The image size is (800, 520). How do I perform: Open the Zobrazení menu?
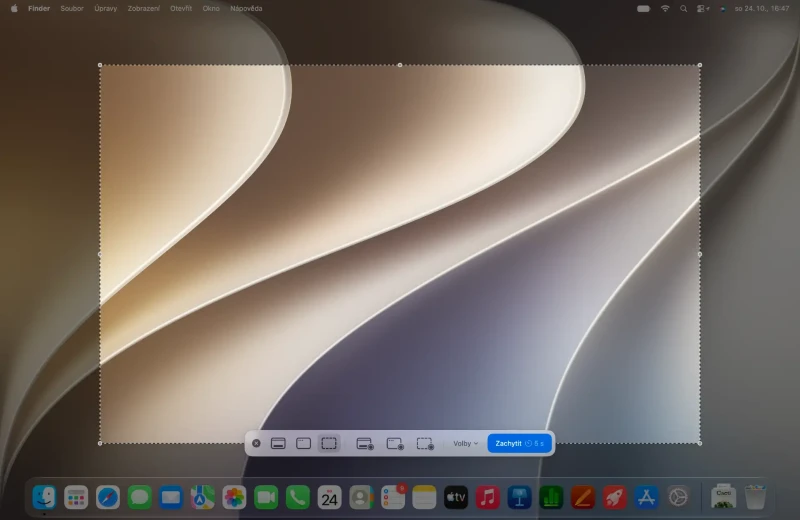click(143, 8)
